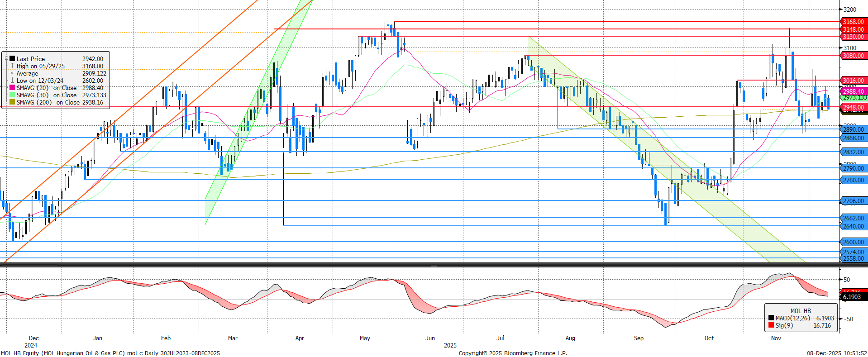Select the olive SMAVG (200) swatch
The height and width of the screenshot is (357, 868).
click(x=12, y=102)
